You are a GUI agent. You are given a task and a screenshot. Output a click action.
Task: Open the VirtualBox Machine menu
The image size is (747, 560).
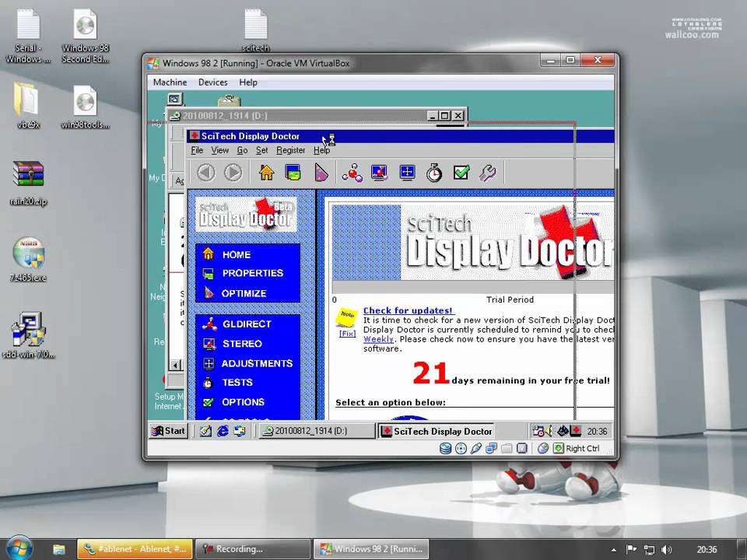click(170, 82)
